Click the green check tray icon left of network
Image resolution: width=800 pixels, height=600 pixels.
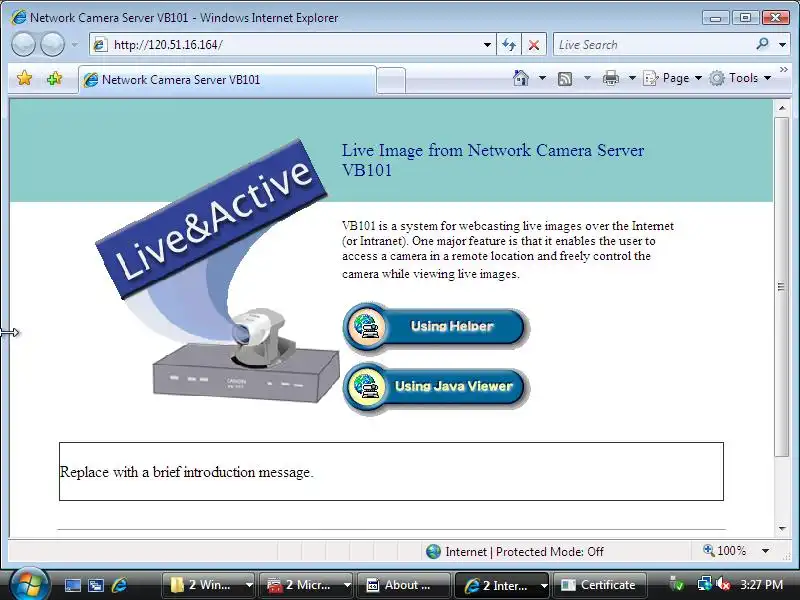677,585
